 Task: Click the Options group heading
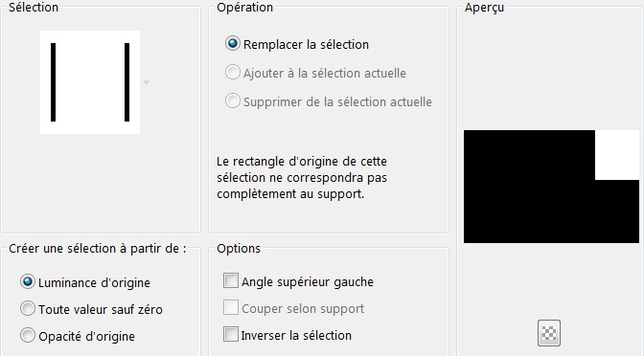point(239,248)
